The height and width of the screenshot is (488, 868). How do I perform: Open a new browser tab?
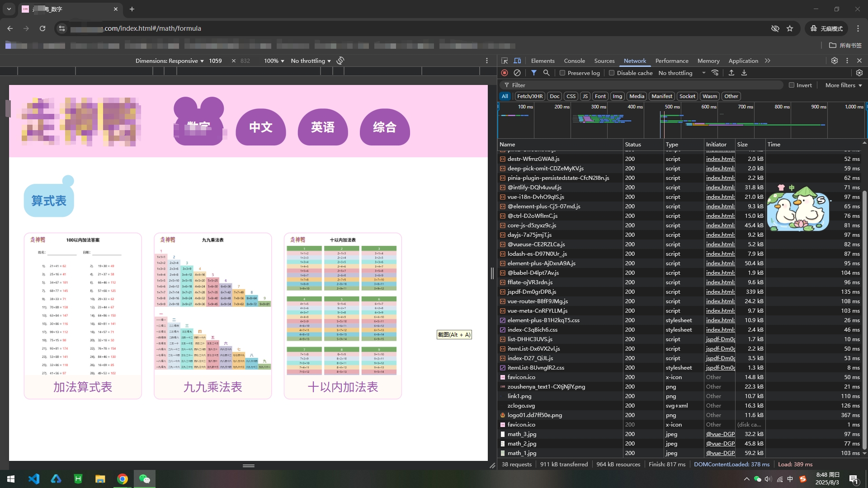(x=132, y=9)
